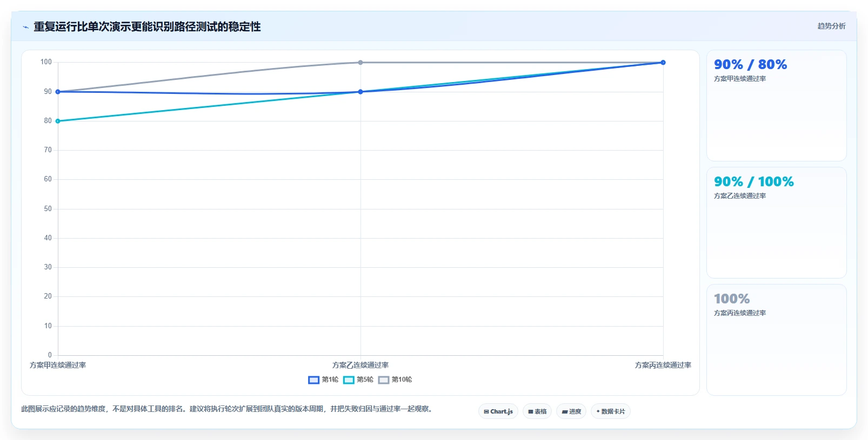Click the gray 100% value text
Viewport: 868px width, 440px height.
coord(732,299)
